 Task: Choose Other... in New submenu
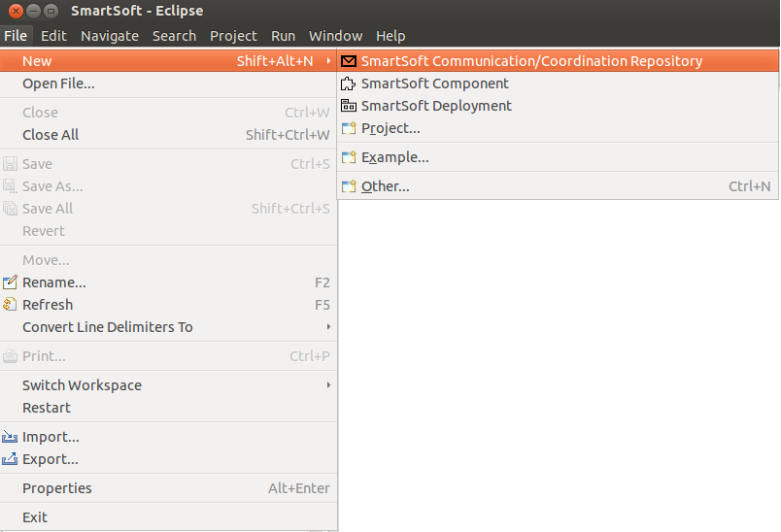(x=558, y=186)
